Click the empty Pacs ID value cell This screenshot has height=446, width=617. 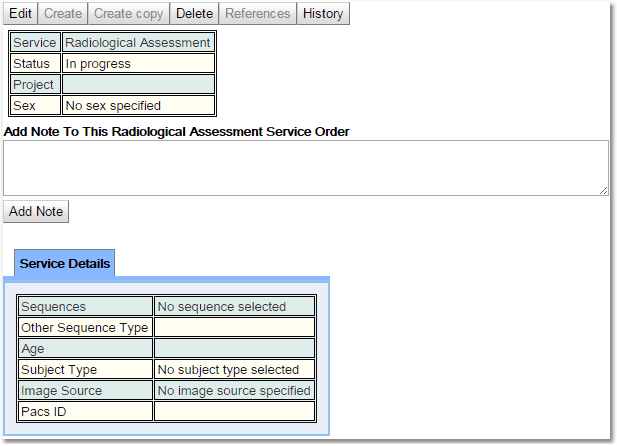tap(234, 412)
